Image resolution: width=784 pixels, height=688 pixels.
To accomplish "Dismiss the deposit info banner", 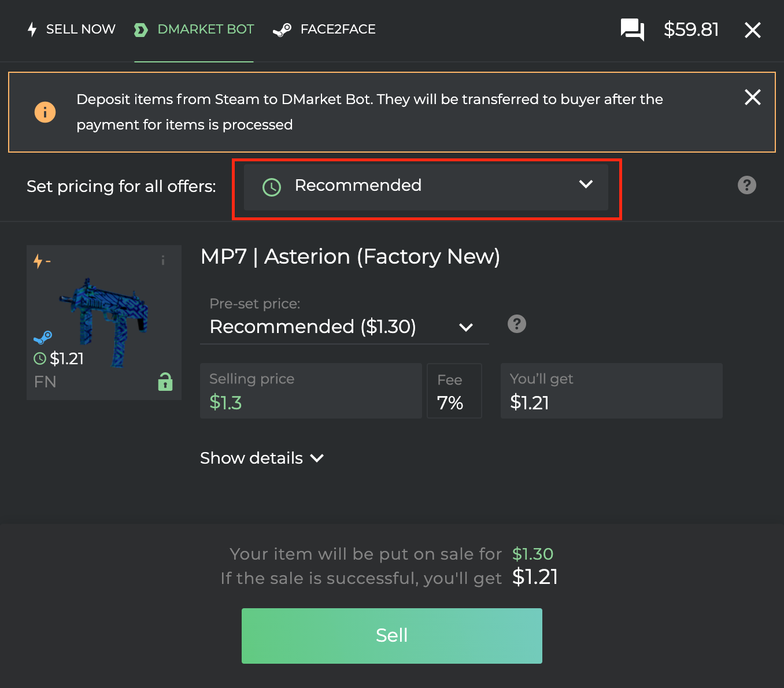I will coord(752,97).
